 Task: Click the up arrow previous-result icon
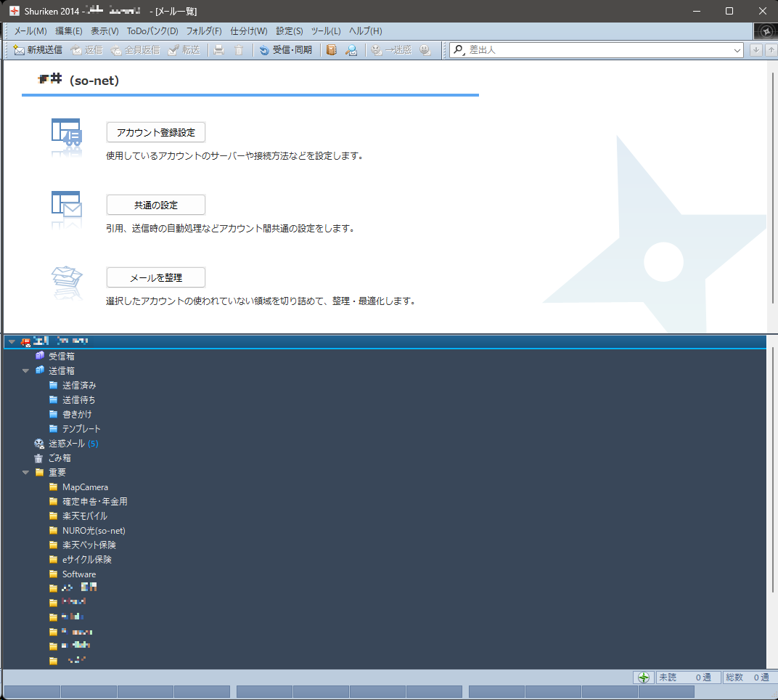(x=771, y=50)
